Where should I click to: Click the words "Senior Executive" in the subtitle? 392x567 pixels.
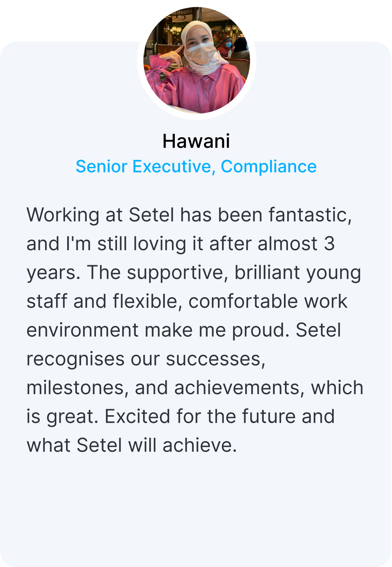click(144, 166)
